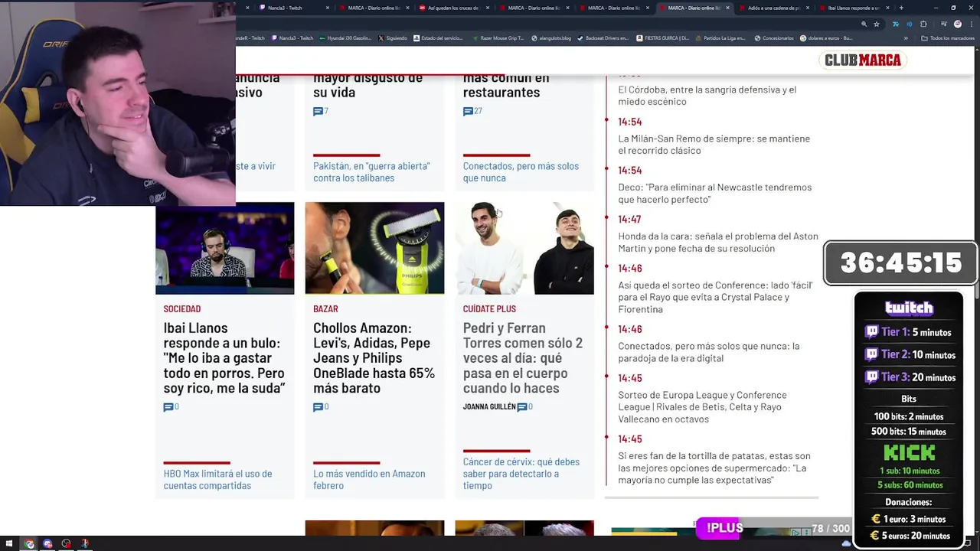Image resolution: width=980 pixels, height=551 pixels.
Task: Open 'Cáncer de cérvix' related link
Action: [x=521, y=473]
